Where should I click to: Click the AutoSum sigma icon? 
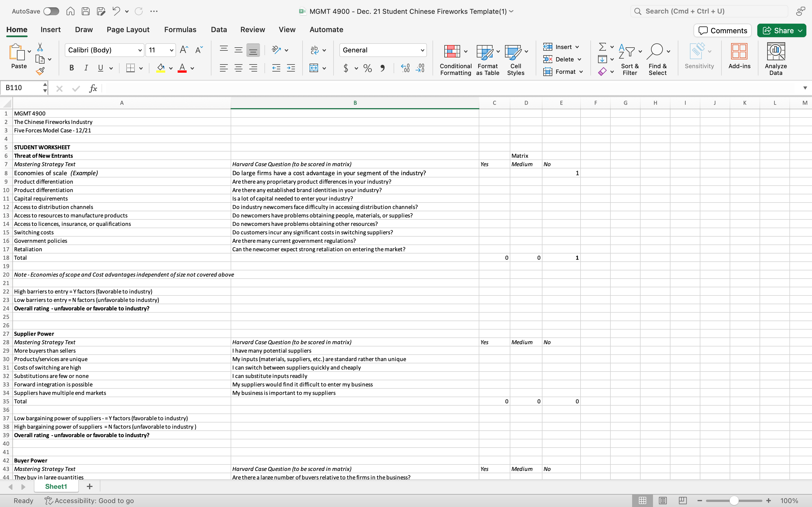602,46
